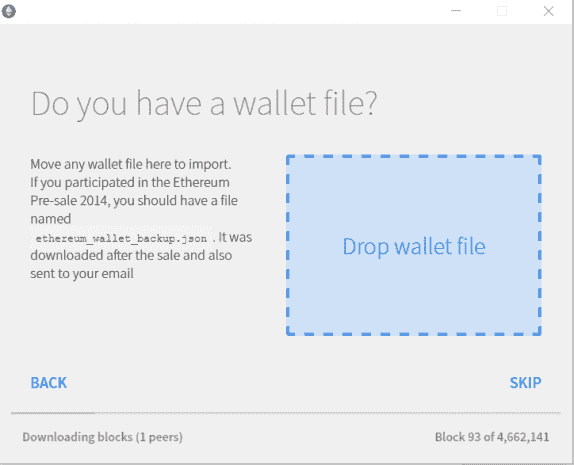Click the Block 93 of 4,662,141 counter

pos(492,437)
